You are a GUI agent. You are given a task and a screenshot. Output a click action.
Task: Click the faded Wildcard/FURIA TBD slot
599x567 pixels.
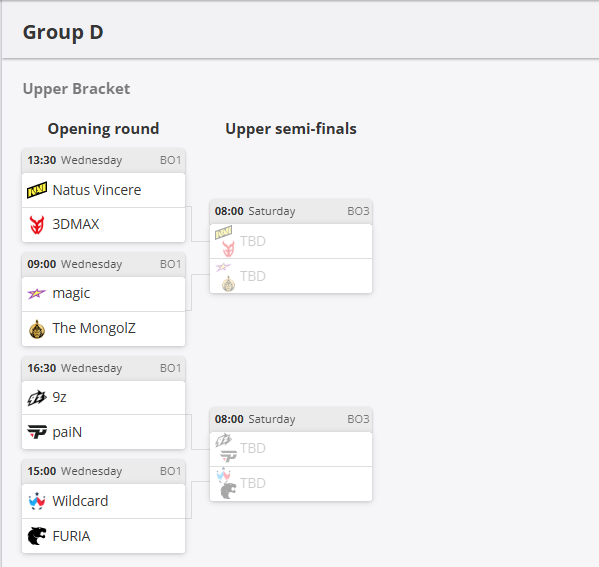coord(291,484)
